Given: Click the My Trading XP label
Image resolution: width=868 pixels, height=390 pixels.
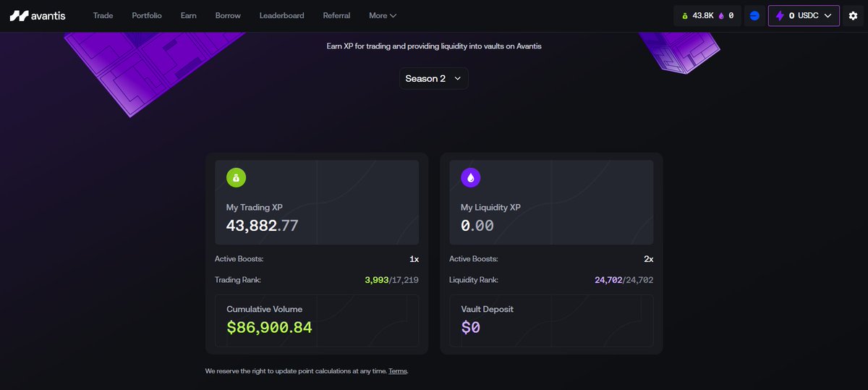Looking at the screenshot, I should click(255, 208).
